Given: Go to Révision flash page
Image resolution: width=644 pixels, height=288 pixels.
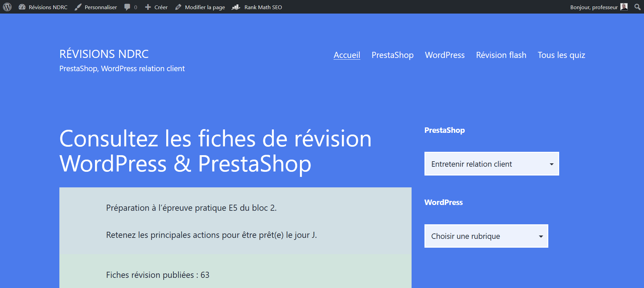Looking at the screenshot, I should [501, 55].
